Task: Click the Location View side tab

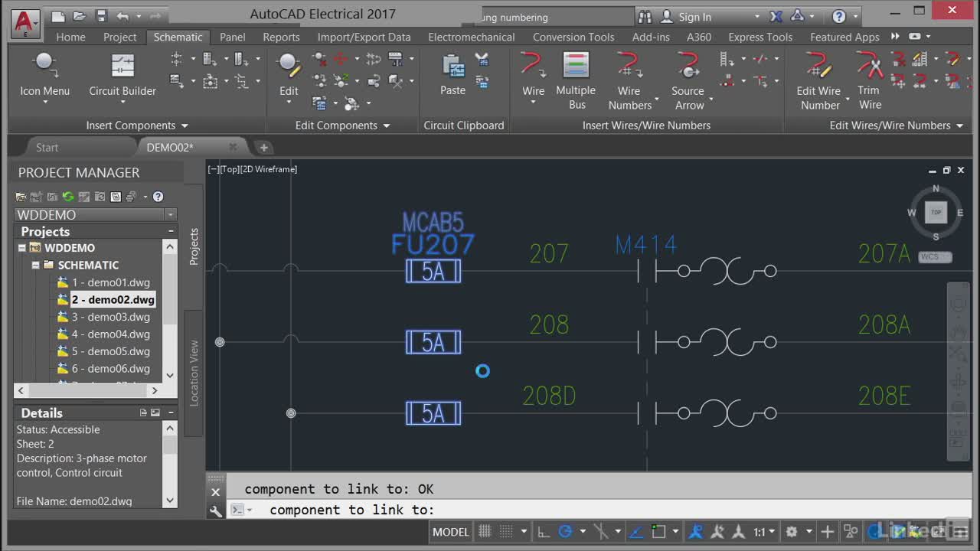Action: click(194, 373)
